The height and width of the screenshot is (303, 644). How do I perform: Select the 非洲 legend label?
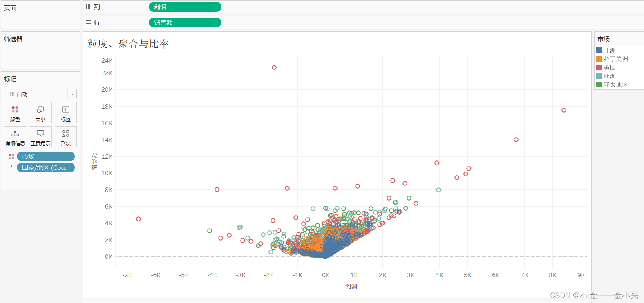tap(610, 50)
